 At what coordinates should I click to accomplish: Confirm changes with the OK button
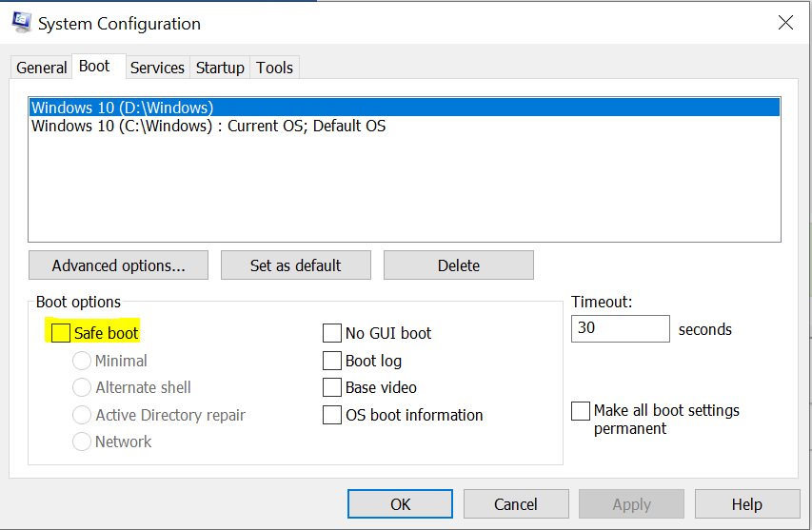(401, 504)
